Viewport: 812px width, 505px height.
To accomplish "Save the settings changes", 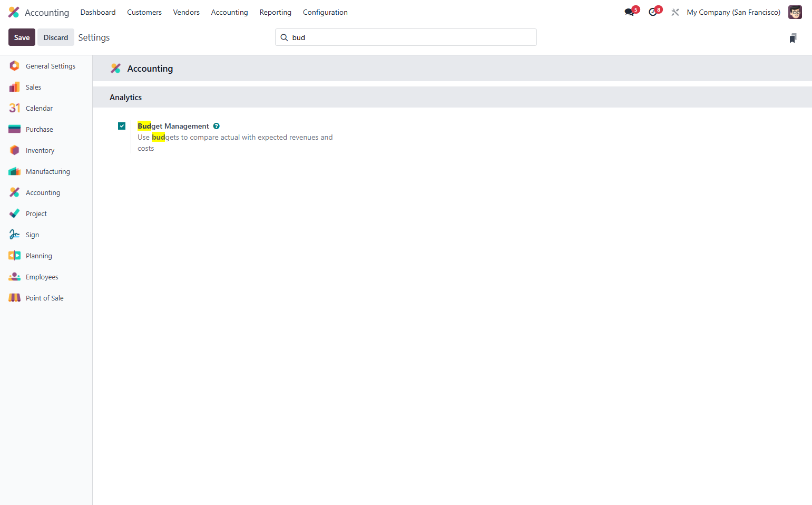I will (x=22, y=37).
